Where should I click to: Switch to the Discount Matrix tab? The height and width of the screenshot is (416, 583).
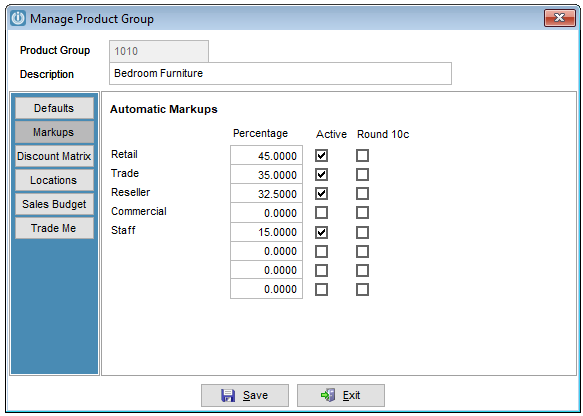tap(54, 156)
